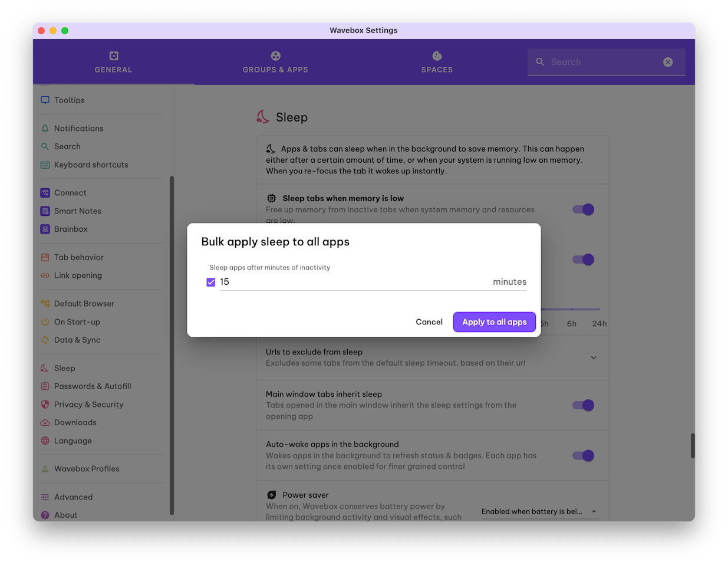
Task: Select the Data & Sync icon
Action: click(x=45, y=340)
